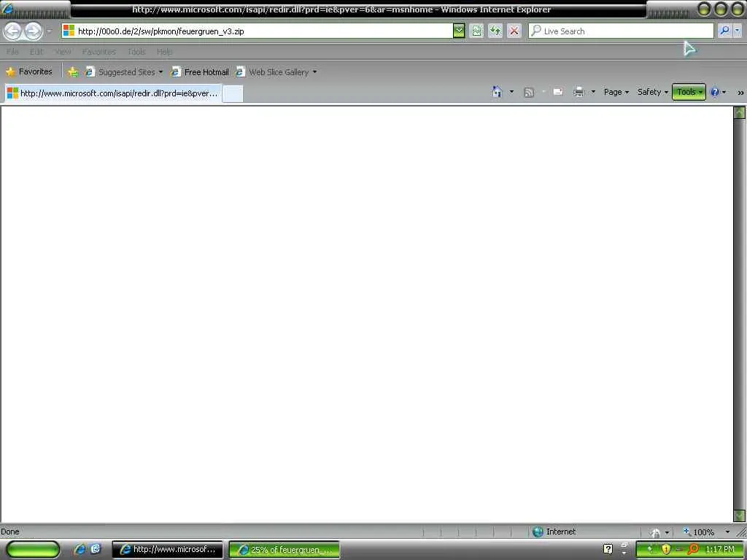Expand the command bar overflow chevron
Viewport: 747px width, 560px height.
[x=740, y=93]
